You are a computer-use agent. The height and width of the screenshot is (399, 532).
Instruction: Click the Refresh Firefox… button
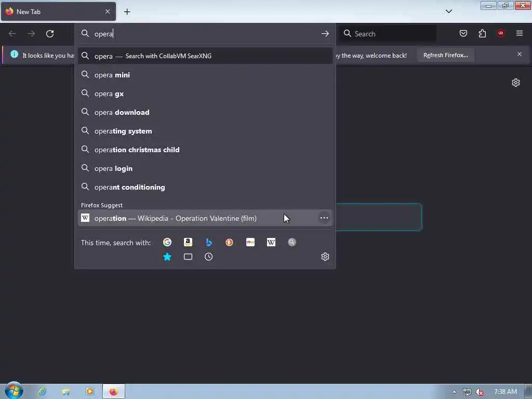click(445, 55)
